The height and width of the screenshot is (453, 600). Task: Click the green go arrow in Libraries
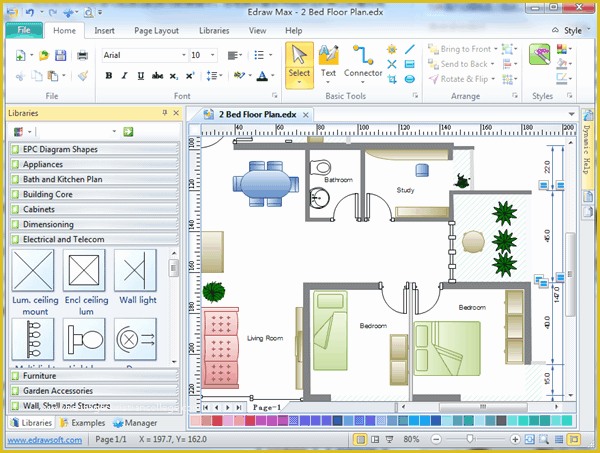coord(128,132)
